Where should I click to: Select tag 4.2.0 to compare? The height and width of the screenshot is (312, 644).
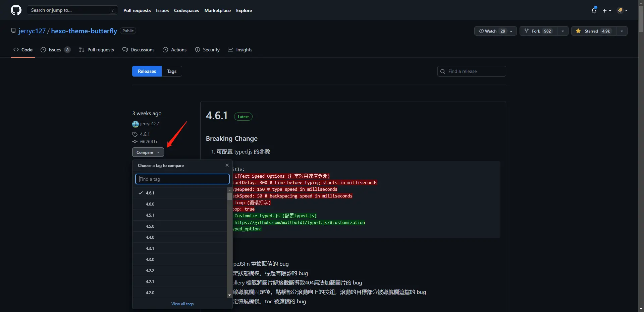click(x=180, y=293)
